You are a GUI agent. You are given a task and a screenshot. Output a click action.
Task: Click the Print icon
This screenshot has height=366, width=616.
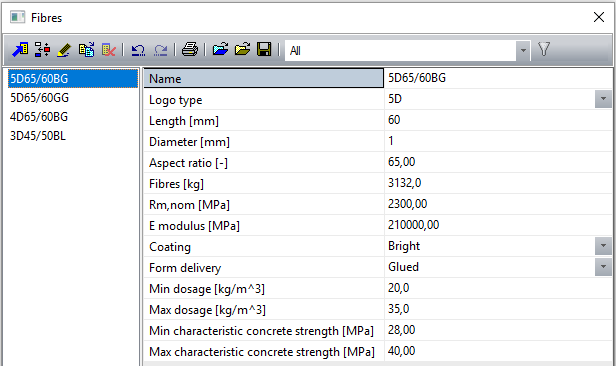[x=190, y=49]
